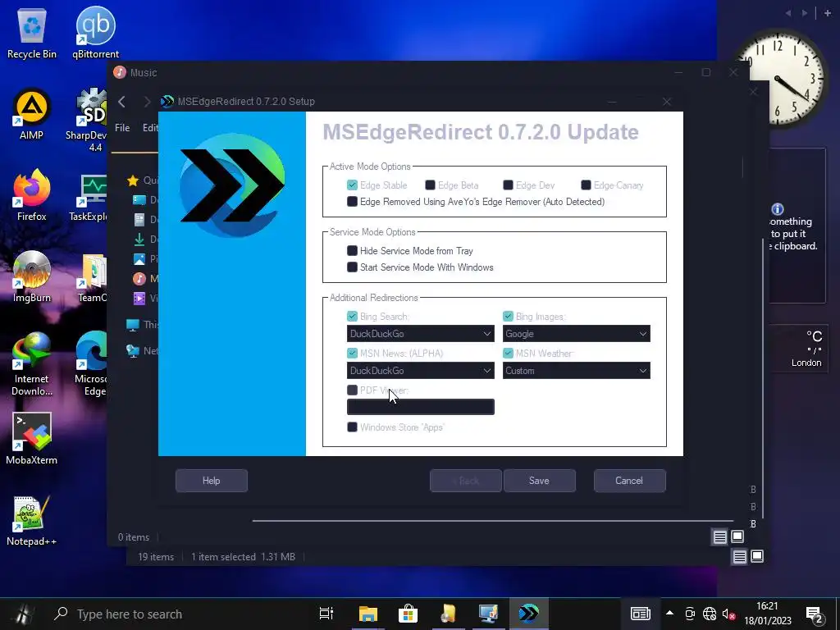Click the Save button
840x630 pixels.
click(540, 481)
